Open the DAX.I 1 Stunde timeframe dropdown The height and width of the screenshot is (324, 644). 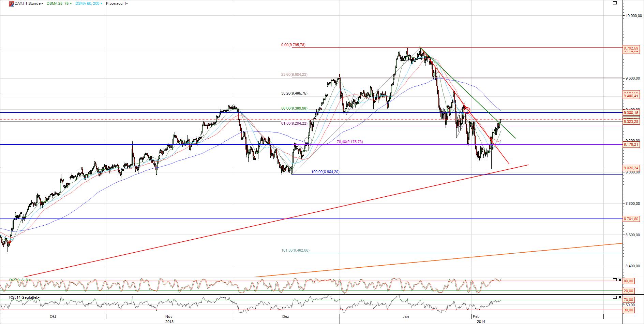pyautogui.click(x=43, y=3)
